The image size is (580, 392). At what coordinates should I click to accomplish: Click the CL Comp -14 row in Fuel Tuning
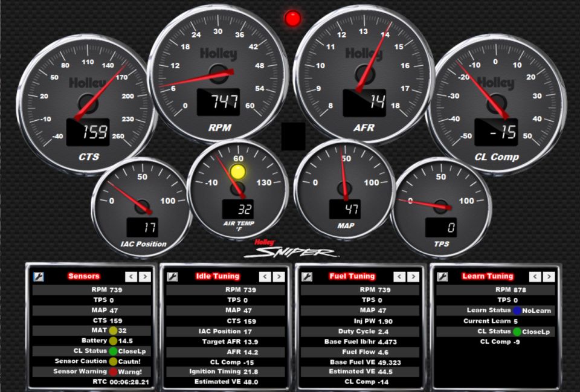[360, 382]
